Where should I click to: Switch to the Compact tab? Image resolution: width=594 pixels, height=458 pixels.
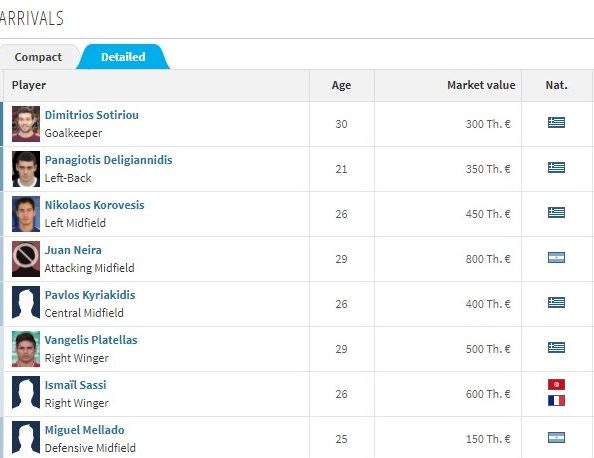tap(38, 57)
